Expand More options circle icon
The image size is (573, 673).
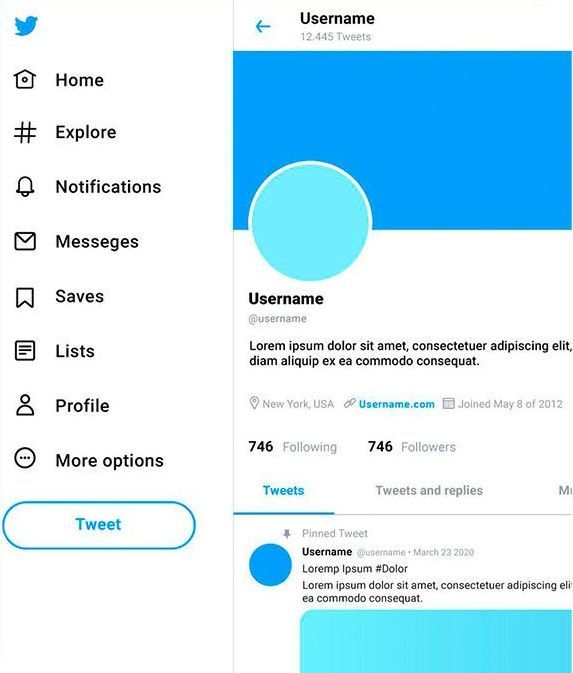pyautogui.click(x=25, y=458)
